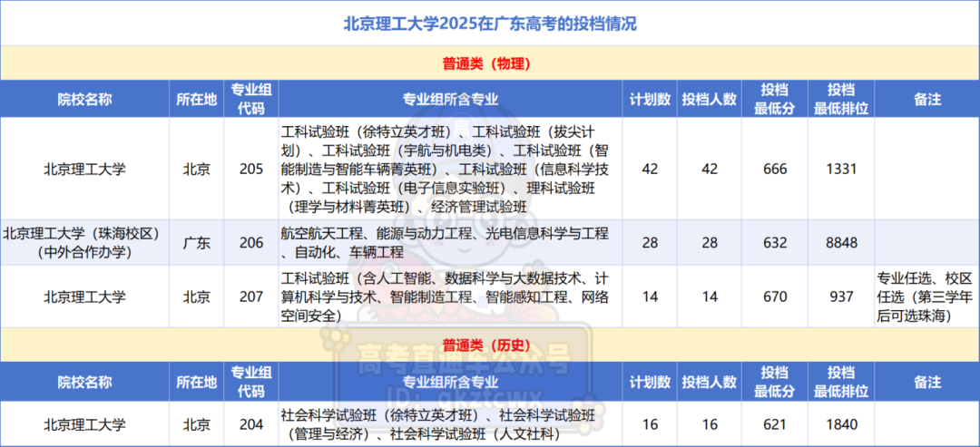
Task: Click majors cell starting 航空航天工程、能源与动力工程
Action: (450, 242)
